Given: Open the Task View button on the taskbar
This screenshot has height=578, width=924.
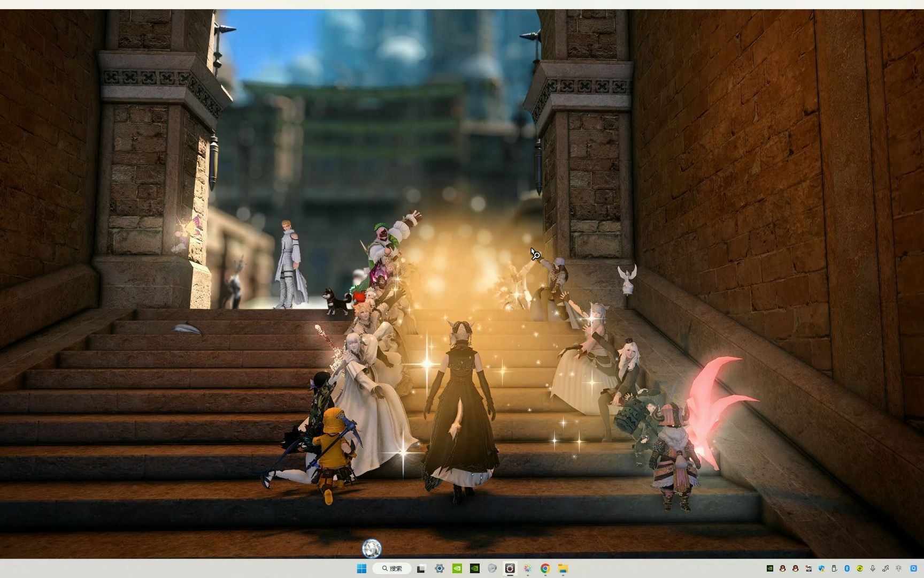Looking at the screenshot, I should click(x=421, y=569).
